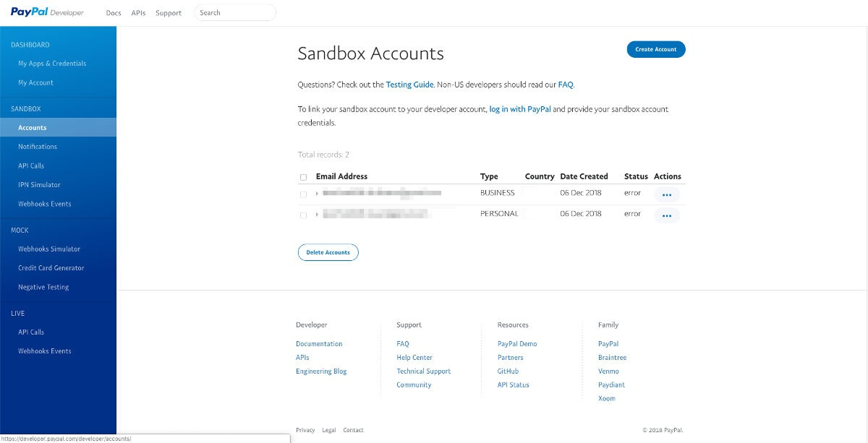Click the Create Account button

tap(656, 49)
